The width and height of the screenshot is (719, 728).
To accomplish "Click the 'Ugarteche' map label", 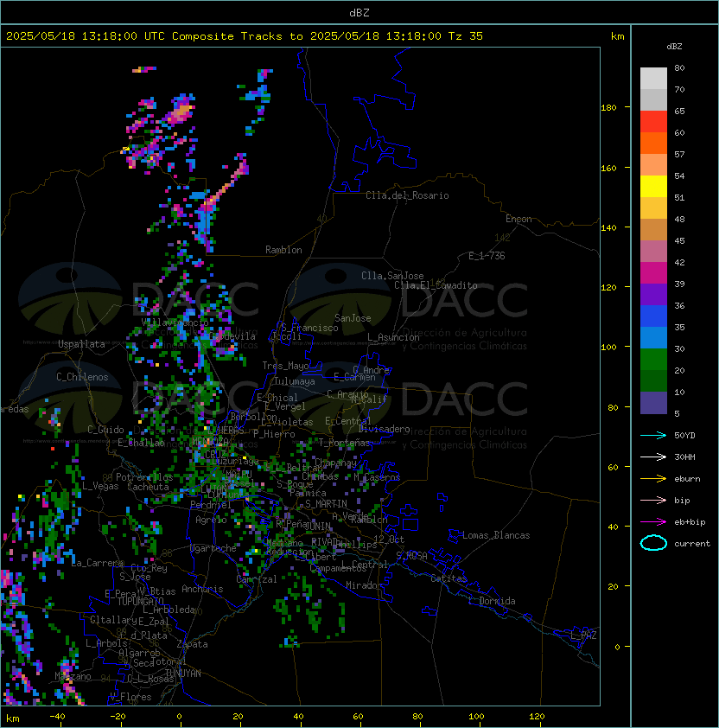I will 213,548.
